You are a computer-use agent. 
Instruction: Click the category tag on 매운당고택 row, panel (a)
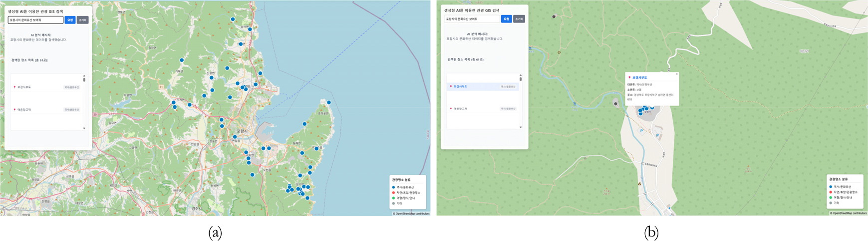(x=72, y=109)
